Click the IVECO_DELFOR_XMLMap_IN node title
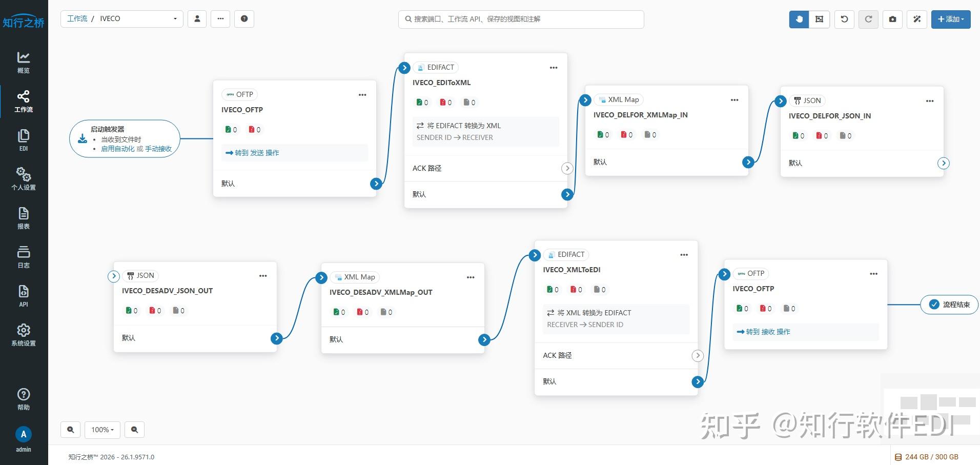Image resolution: width=980 pixels, height=465 pixels. point(641,115)
